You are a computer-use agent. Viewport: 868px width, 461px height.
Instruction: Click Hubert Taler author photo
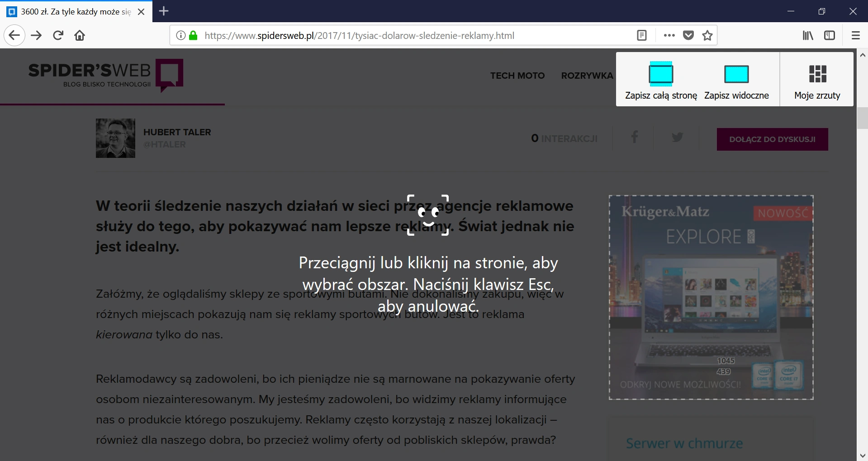(115, 138)
